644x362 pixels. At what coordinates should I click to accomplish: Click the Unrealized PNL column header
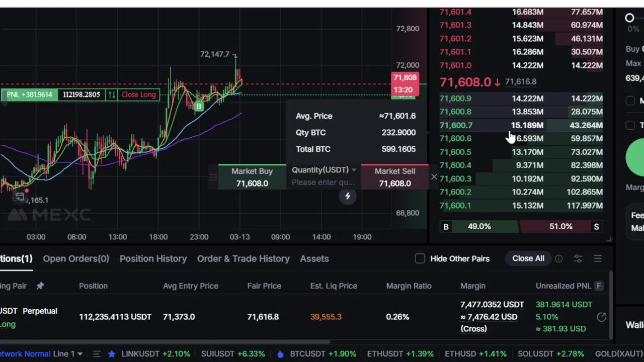click(563, 286)
